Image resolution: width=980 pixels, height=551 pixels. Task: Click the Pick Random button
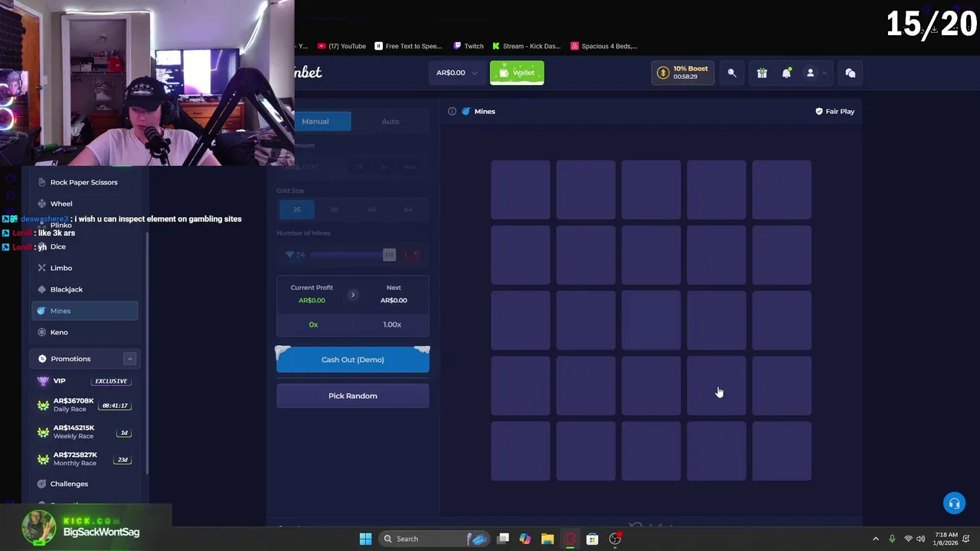(x=353, y=396)
